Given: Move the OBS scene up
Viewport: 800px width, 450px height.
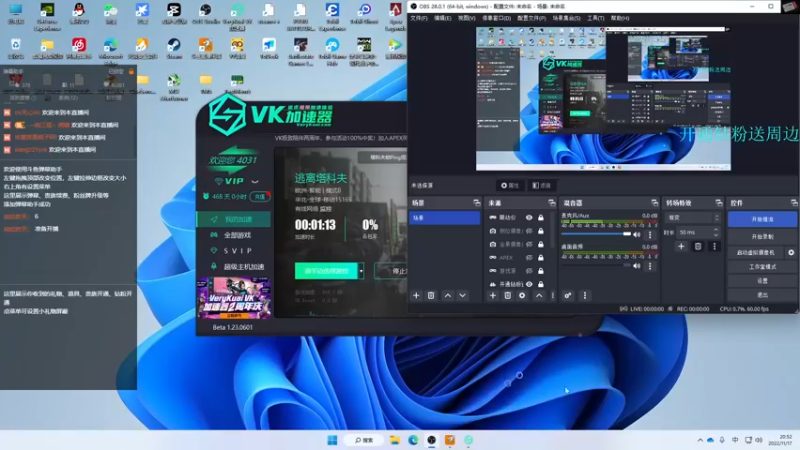Looking at the screenshot, I should click(x=447, y=295).
